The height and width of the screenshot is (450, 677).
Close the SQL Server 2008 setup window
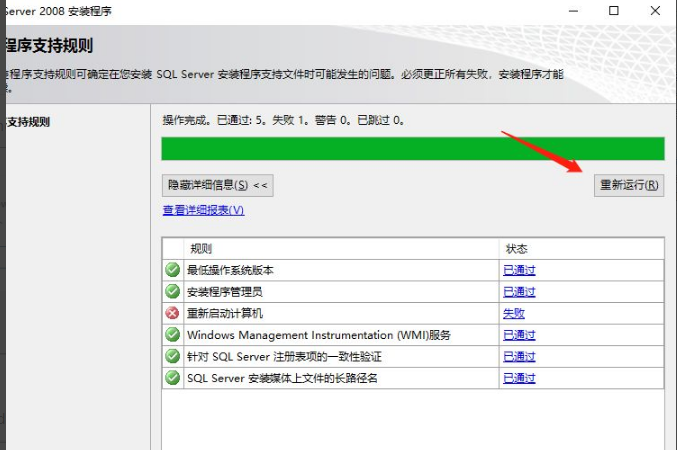point(655,11)
